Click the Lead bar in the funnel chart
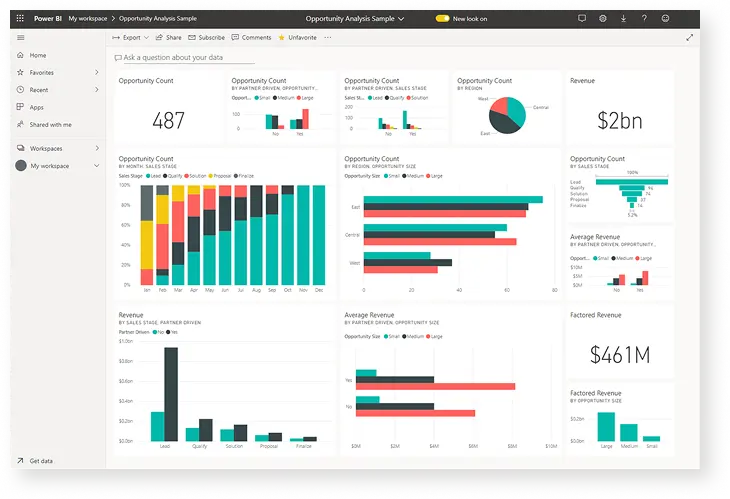730x499 pixels. (x=632, y=182)
